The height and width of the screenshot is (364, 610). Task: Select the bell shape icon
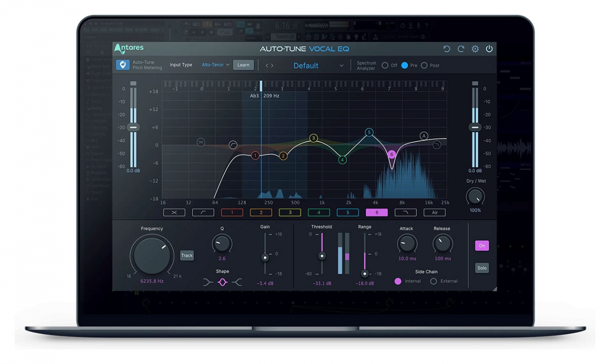pyautogui.click(x=222, y=282)
